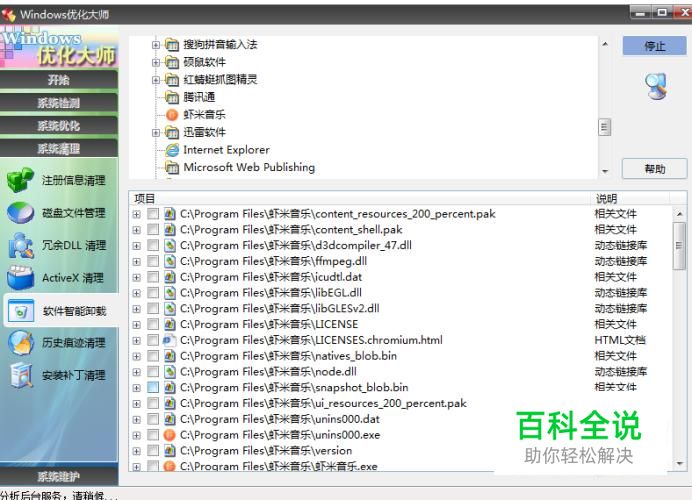Expand 迅雷软件 tree node
The image size is (692, 500).
point(155,132)
